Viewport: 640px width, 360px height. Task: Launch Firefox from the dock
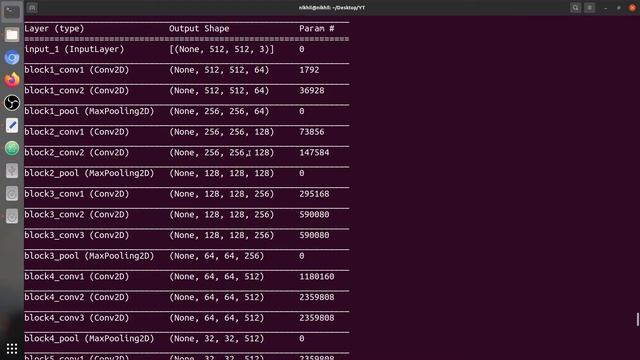(x=12, y=80)
